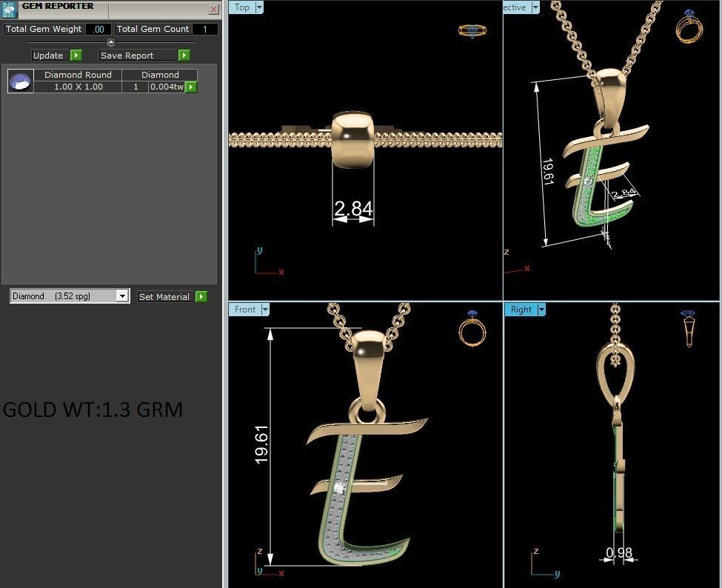Click the green arrow beside 0.004tw
Screen dimensions: 722x588
pyautogui.click(x=190, y=87)
